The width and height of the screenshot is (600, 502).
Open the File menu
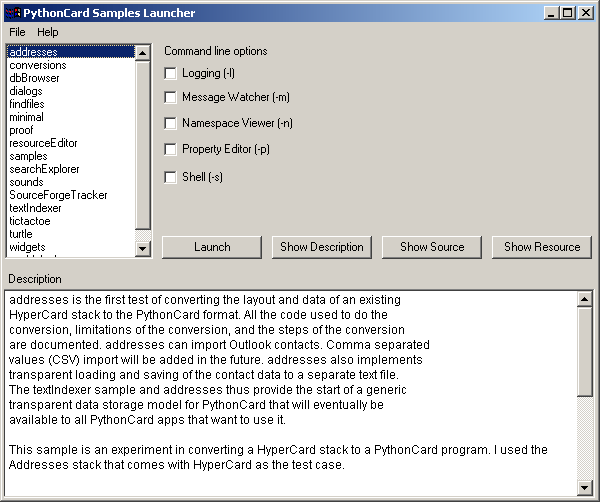pos(17,33)
